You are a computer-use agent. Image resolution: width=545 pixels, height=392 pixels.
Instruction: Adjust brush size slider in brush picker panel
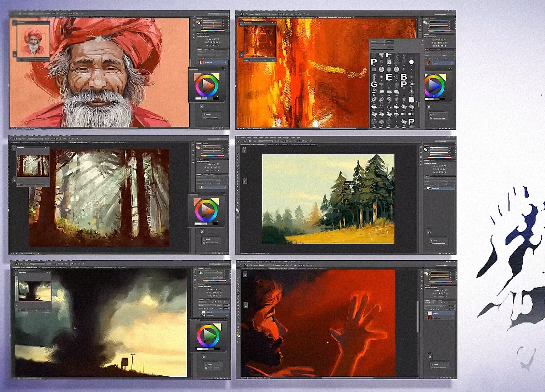[x=382, y=44]
